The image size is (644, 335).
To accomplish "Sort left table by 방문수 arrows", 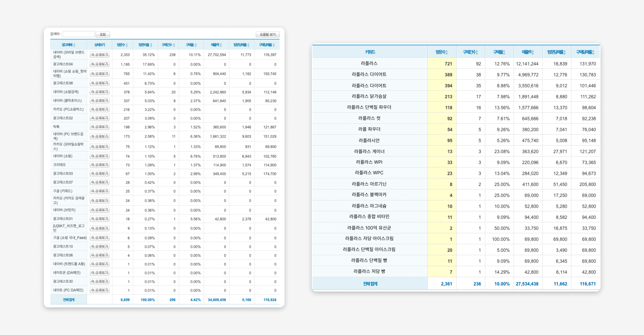I will click(127, 45).
